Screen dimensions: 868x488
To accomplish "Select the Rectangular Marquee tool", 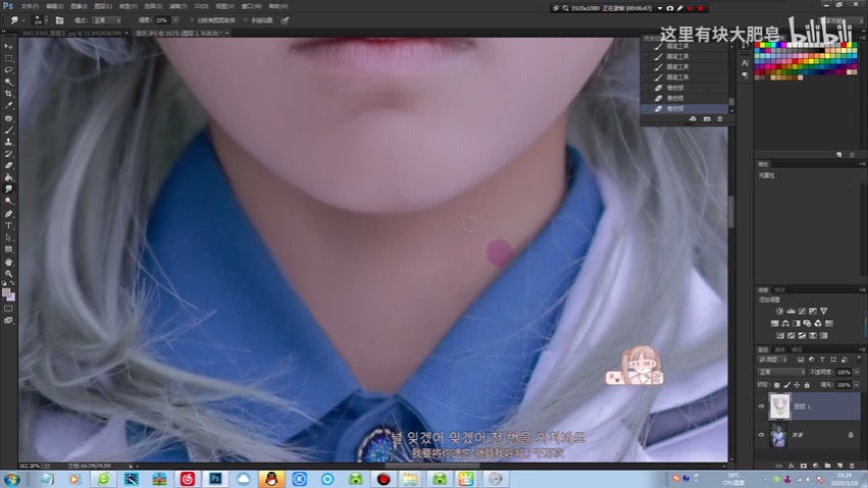I will point(8,58).
